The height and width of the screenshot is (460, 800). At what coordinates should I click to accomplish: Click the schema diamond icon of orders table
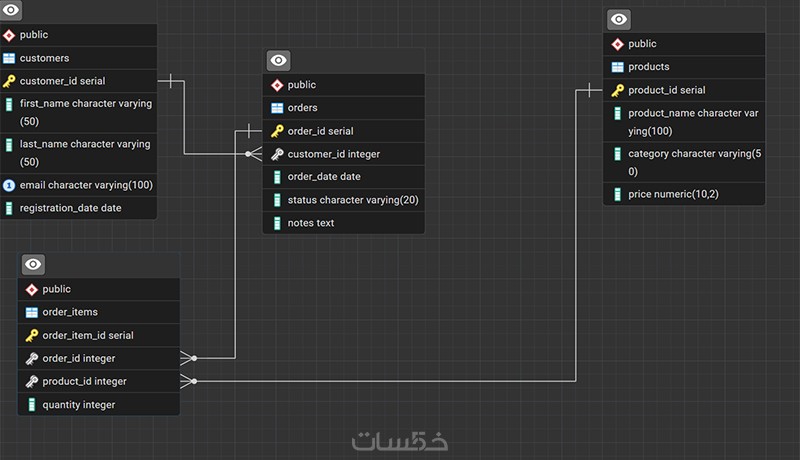[277, 85]
